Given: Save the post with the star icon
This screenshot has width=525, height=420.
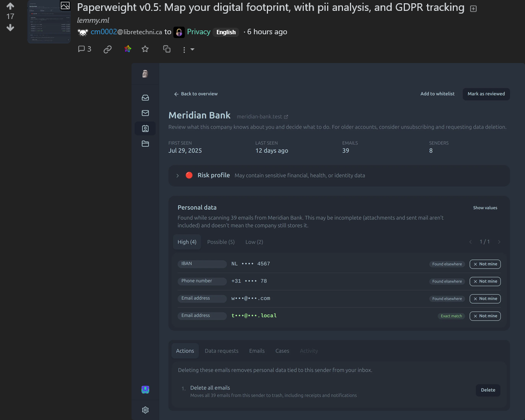Looking at the screenshot, I should point(145,49).
